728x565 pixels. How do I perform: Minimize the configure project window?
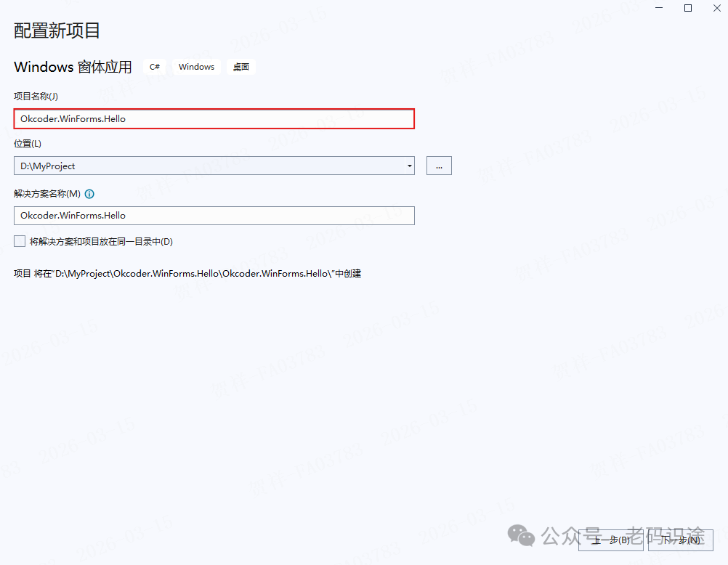tap(660, 8)
